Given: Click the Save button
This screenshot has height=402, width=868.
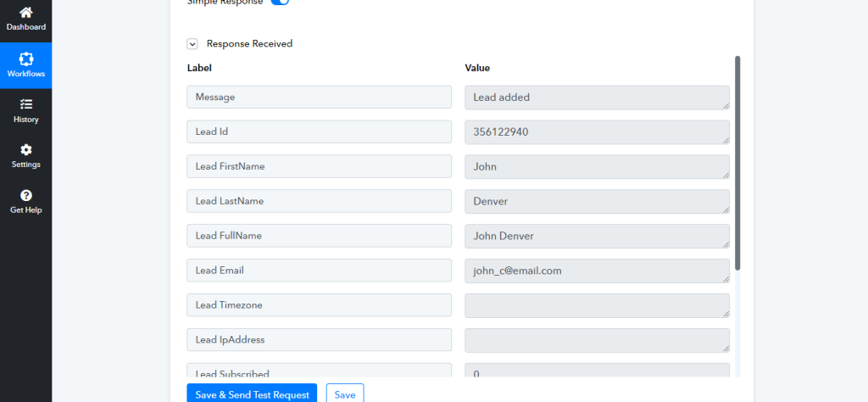Looking at the screenshot, I should (x=345, y=394).
